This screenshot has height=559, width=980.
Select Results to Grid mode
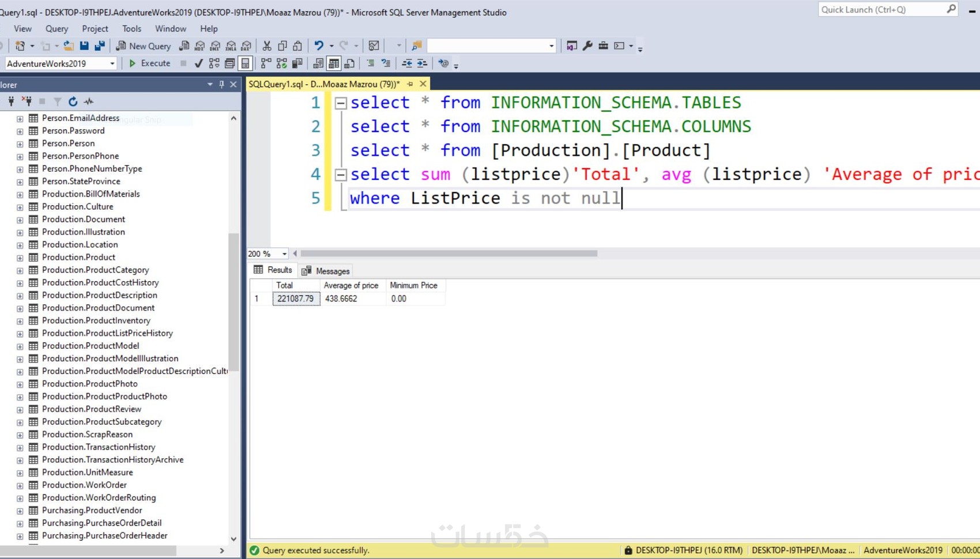click(x=334, y=63)
